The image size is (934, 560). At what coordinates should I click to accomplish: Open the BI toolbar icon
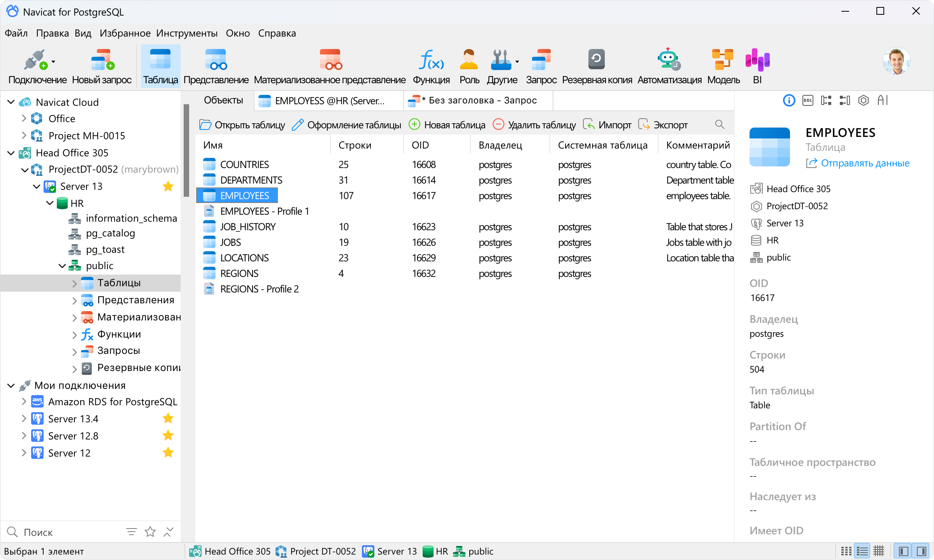(x=757, y=66)
